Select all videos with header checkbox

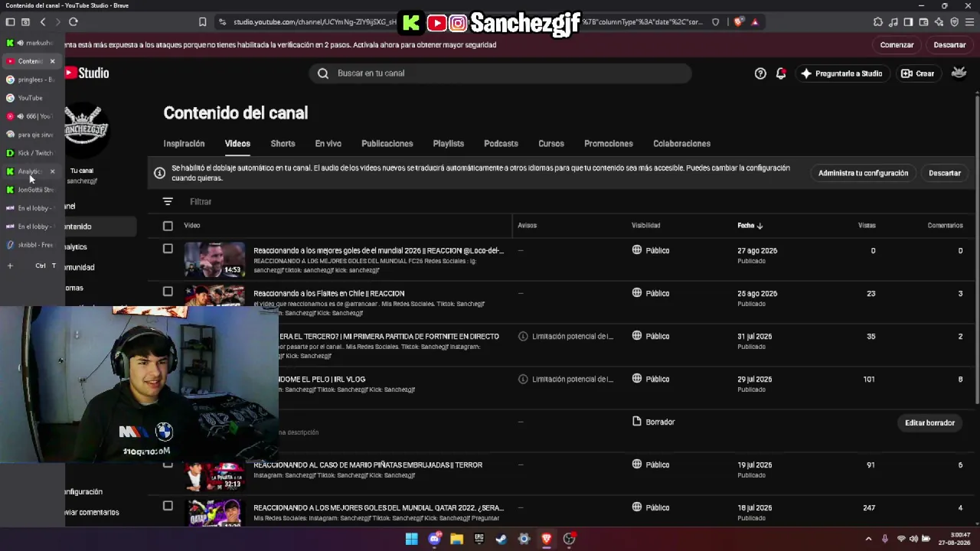168,226
